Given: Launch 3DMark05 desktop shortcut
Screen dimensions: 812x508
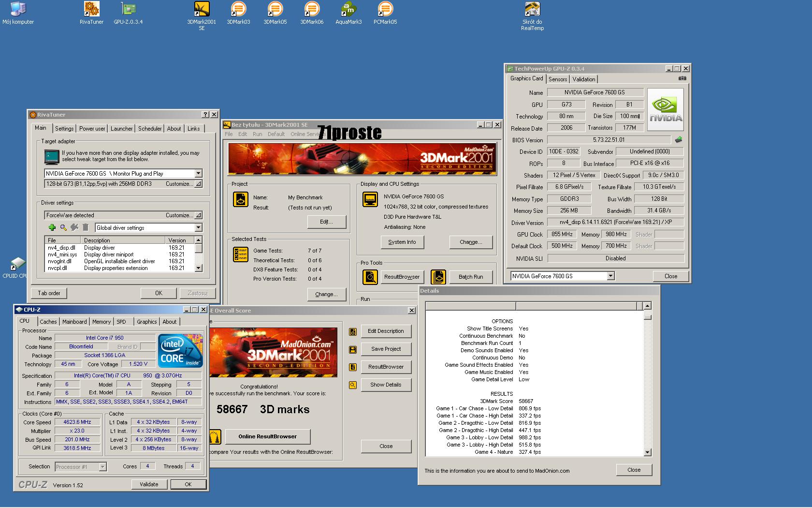Looking at the screenshot, I should point(275,13).
